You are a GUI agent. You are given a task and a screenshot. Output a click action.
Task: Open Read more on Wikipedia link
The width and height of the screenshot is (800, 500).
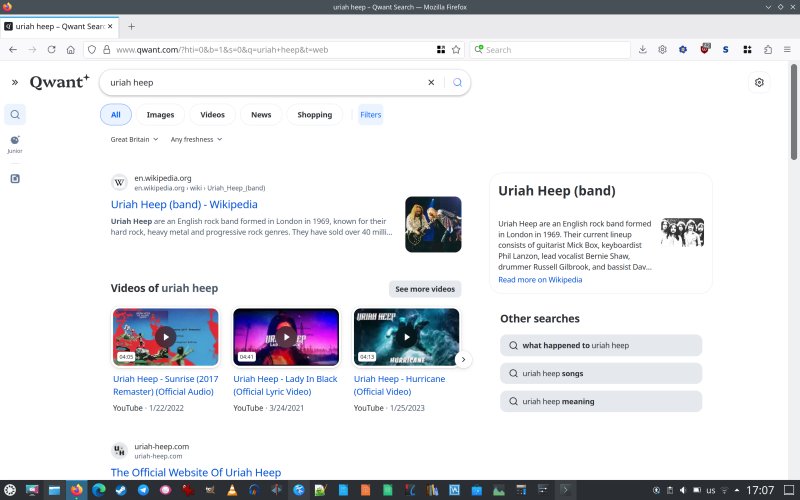(x=540, y=280)
